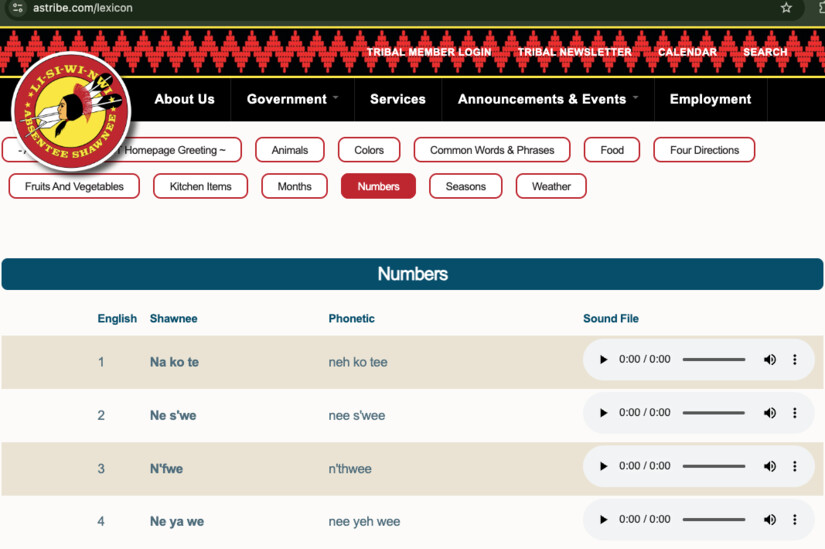Click the Tribal Member Login link

tap(428, 52)
